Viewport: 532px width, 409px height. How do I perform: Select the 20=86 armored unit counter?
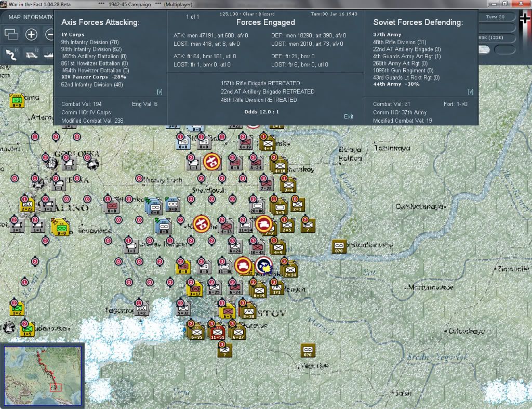pyautogui.click(x=257, y=206)
